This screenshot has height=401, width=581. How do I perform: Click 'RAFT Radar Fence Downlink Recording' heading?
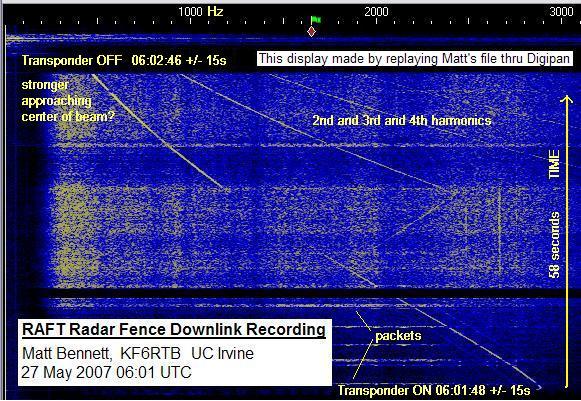click(174, 329)
